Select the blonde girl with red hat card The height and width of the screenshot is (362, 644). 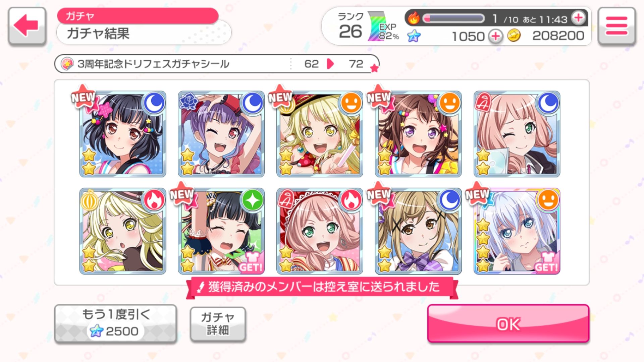coord(320,134)
